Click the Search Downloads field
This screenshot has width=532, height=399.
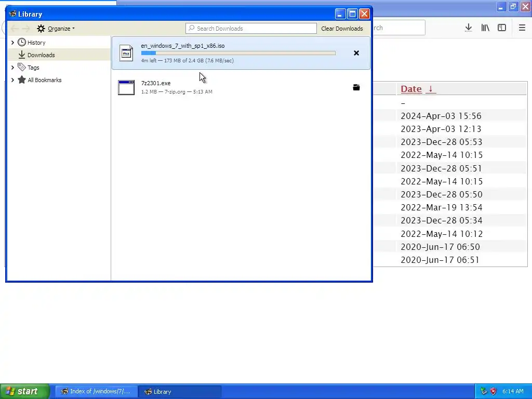(251, 29)
